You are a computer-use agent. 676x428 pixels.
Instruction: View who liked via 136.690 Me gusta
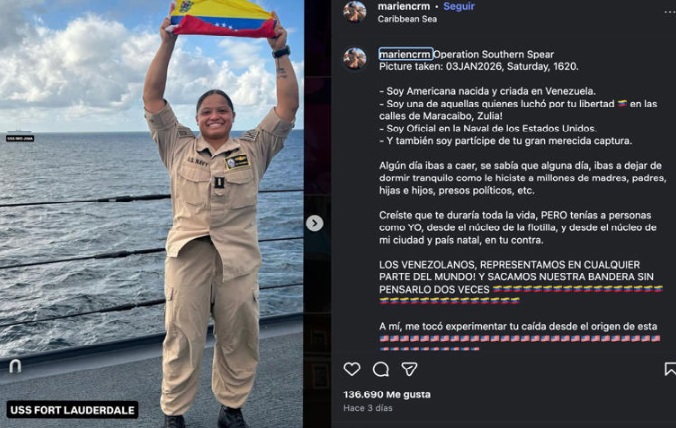pos(387,394)
